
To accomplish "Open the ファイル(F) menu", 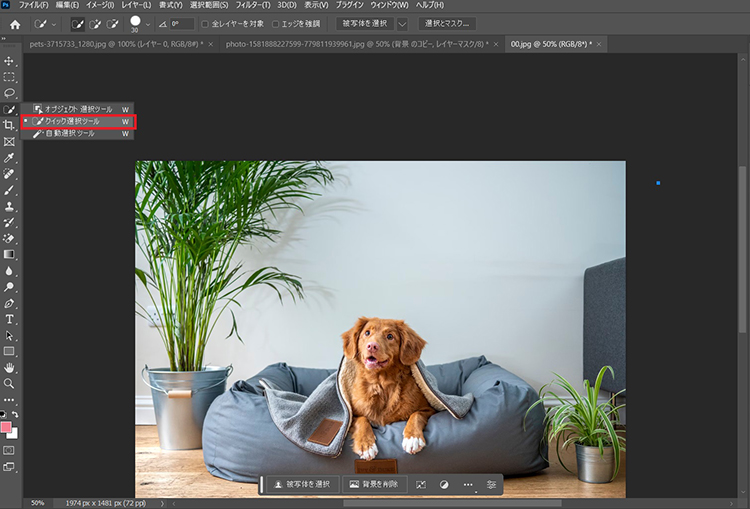I will (x=33, y=5).
